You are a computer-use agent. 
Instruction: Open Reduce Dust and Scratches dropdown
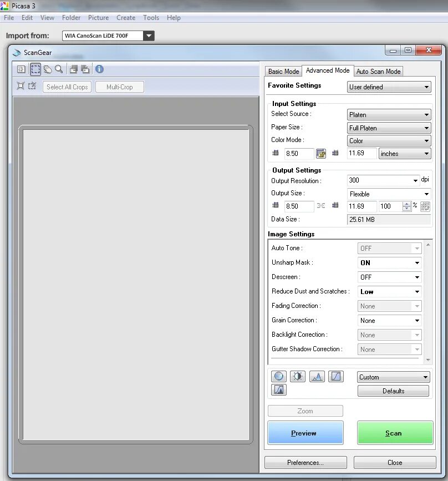[389, 291]
